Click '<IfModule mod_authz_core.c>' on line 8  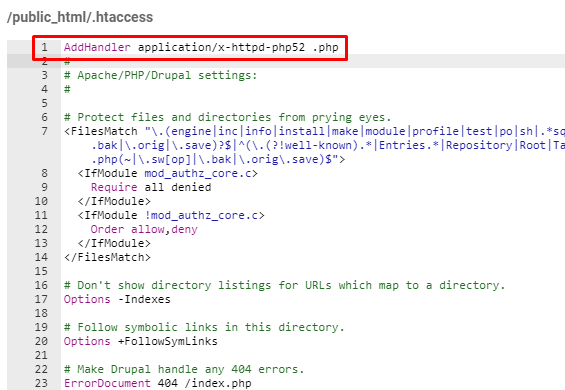pos(168,173)
